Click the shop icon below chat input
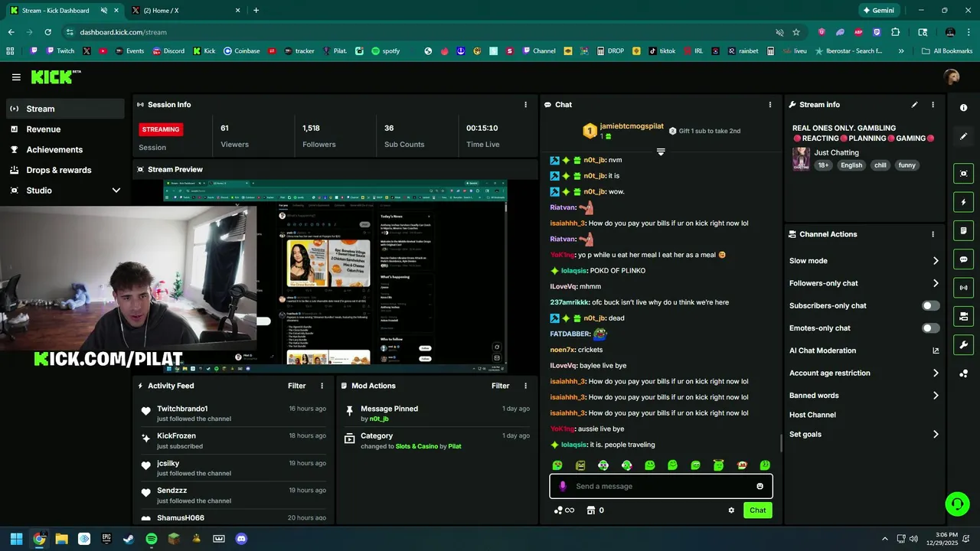 591,510
